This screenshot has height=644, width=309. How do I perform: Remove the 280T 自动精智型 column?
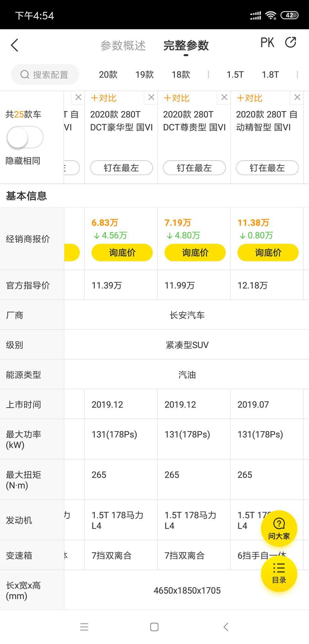(x=297, y=97)
